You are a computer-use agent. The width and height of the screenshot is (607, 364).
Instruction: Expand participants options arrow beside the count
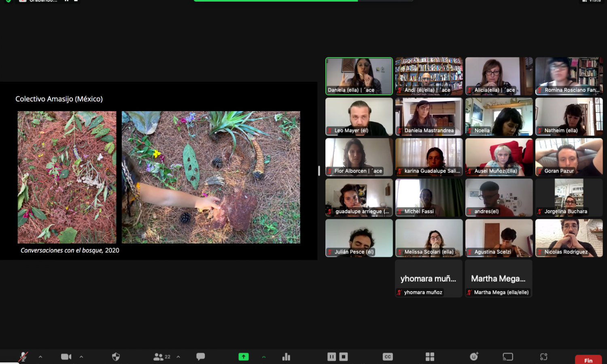click(x=178, y=357)
